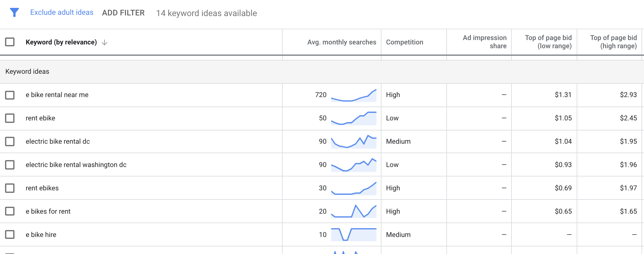This screenshot has height=254, width=644.
Task: Sort by Keyword (by relevance) column
Action: [x=61, y=42]
